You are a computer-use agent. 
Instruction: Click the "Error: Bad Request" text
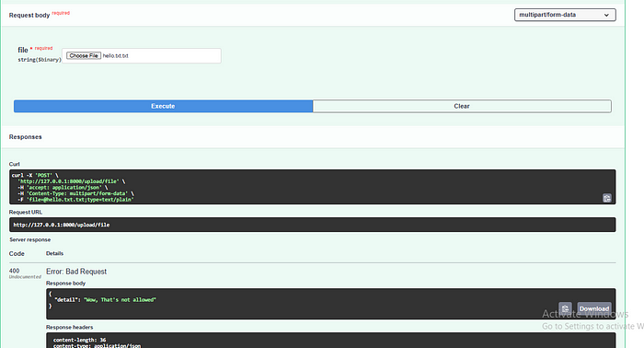76,272
